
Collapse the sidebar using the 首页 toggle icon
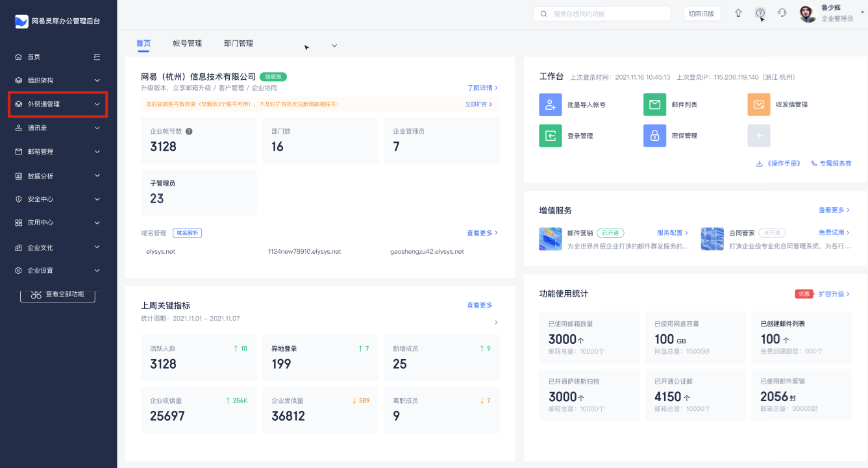[x=97, y=57]
